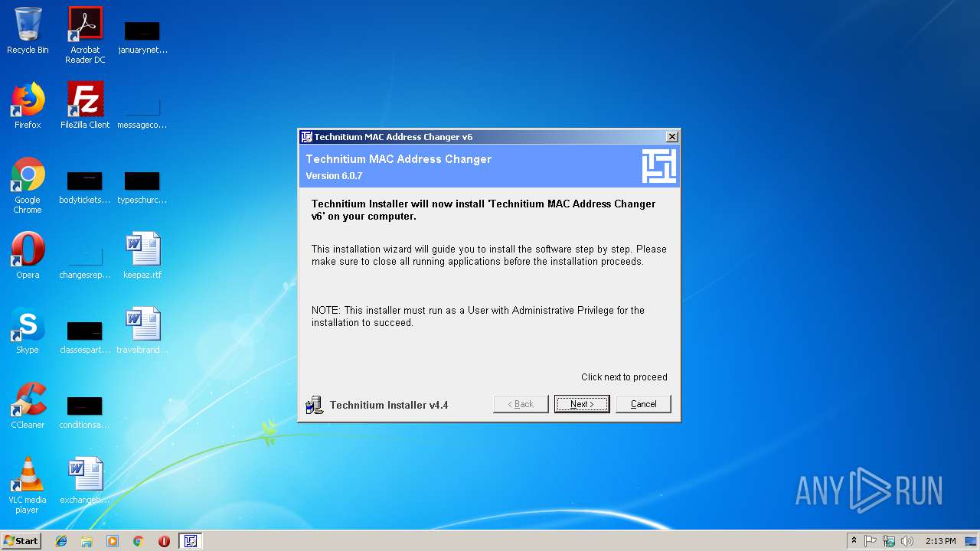Open Action Center flag icon

(871, 541)
